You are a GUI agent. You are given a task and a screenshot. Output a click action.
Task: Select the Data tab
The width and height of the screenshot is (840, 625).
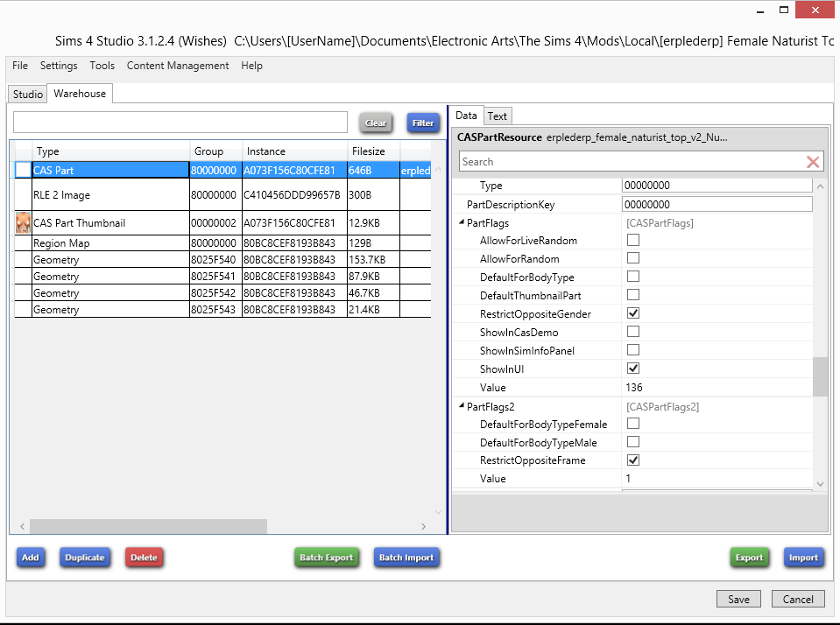(466, 116)
